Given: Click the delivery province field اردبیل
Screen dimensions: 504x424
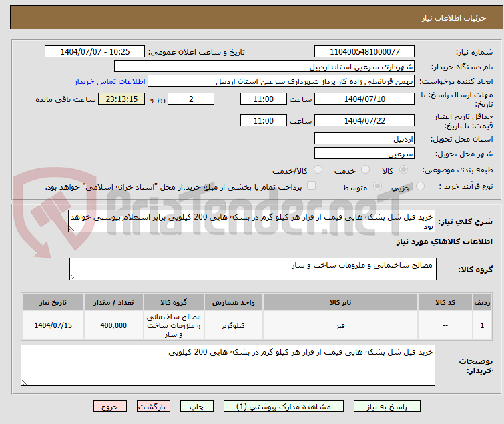Looking at the screenshot, I should pos(364,139).
